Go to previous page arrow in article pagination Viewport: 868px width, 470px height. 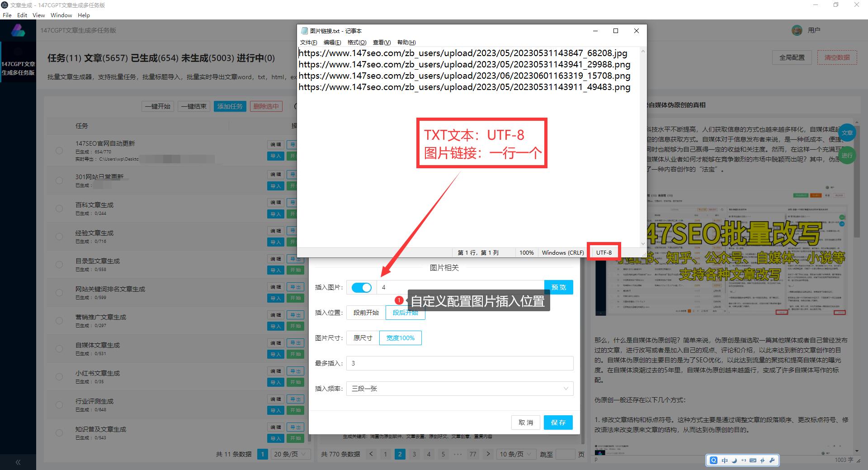(371, 454)
